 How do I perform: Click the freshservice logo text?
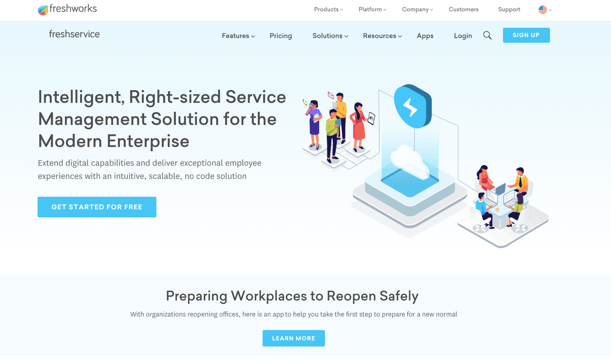pos(74,34)
